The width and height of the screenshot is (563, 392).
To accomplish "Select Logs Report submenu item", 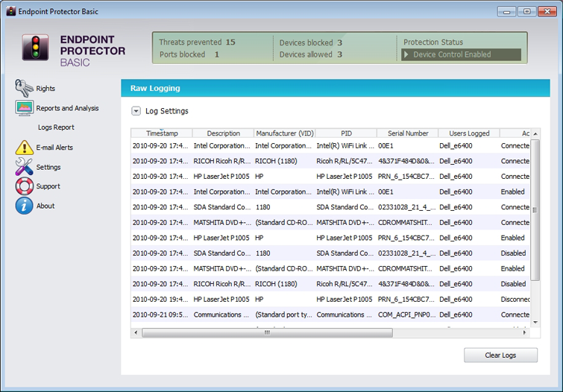I will click(x=56, y=127).
